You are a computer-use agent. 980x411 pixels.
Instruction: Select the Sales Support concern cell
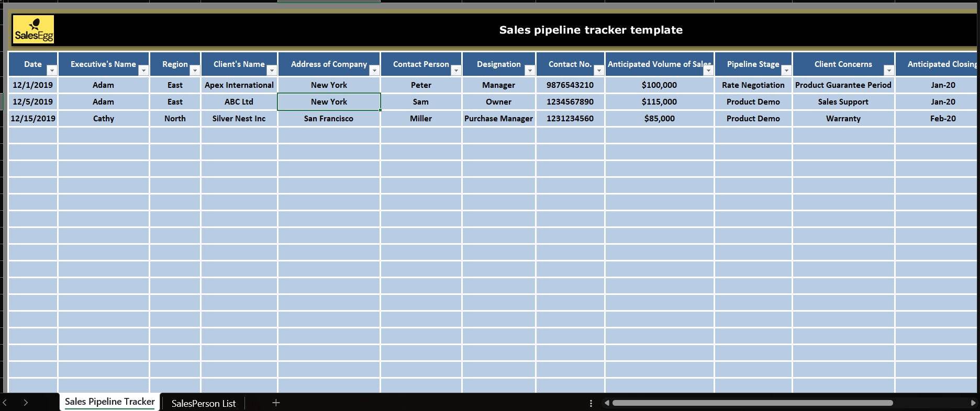tap(843, 101)
